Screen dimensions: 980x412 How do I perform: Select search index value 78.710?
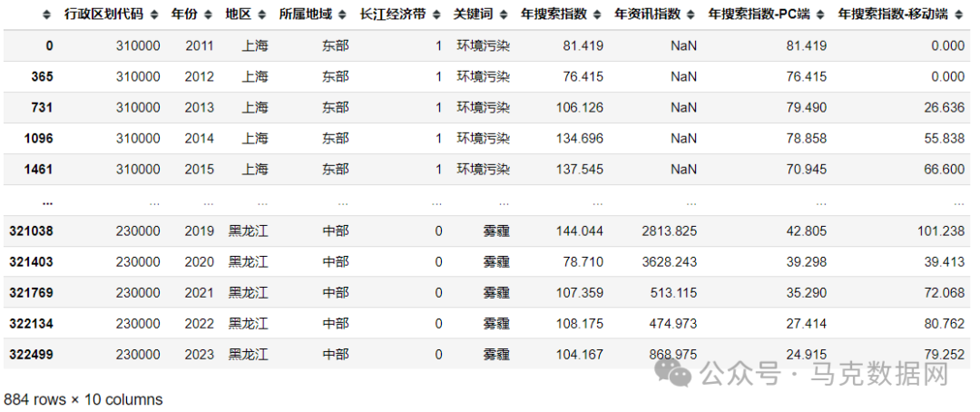coord(583,262)
